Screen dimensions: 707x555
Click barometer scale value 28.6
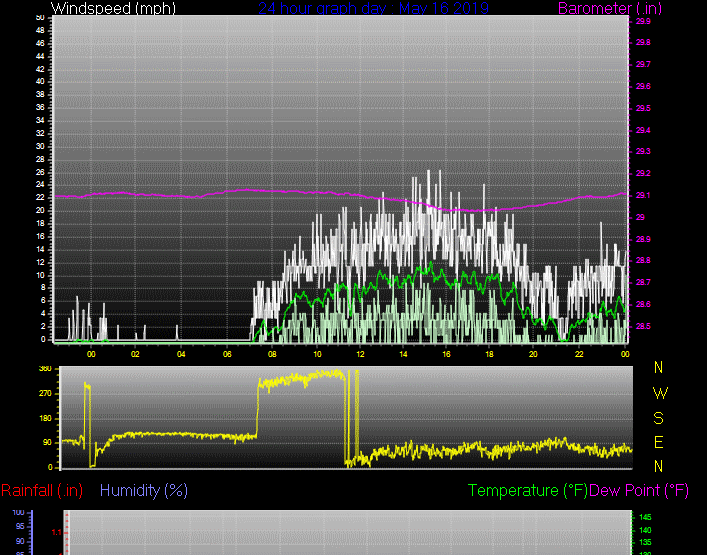(643, 305)
